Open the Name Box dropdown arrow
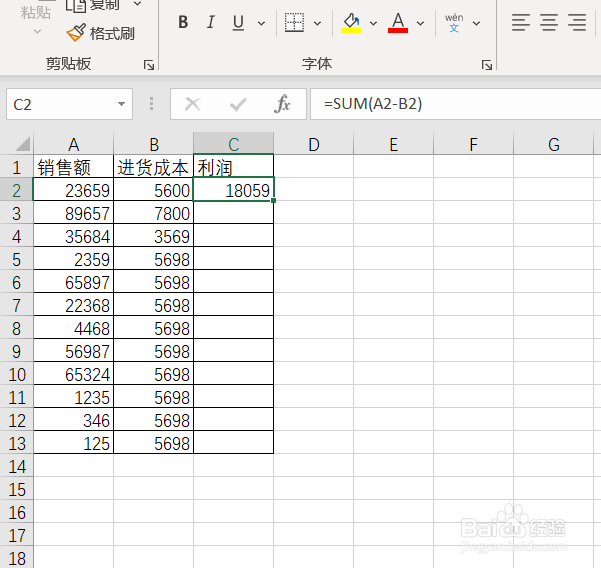The width and height of the screenshot is (601, 568). [x=122, y=104]
